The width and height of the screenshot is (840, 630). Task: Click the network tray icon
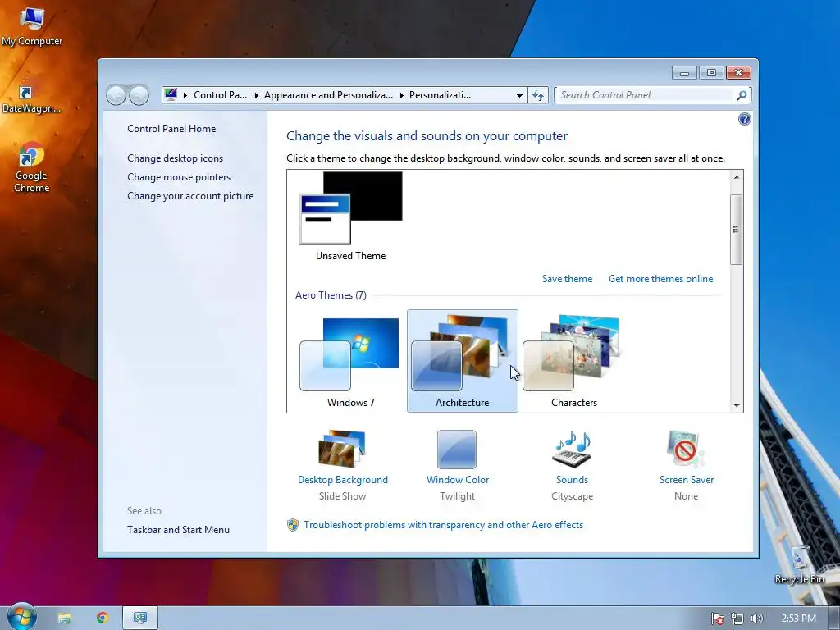pyautogui.click(x=737, y=619)
